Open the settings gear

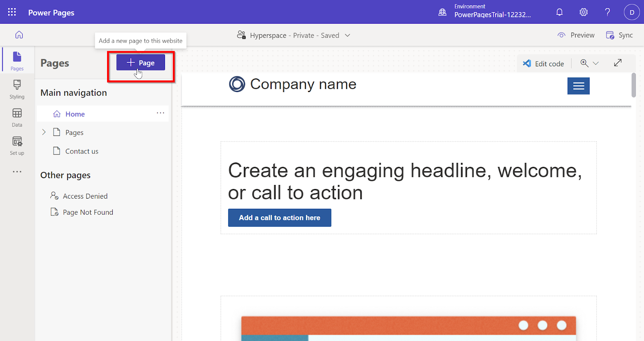pyautogui.click(x=584, y=12)
